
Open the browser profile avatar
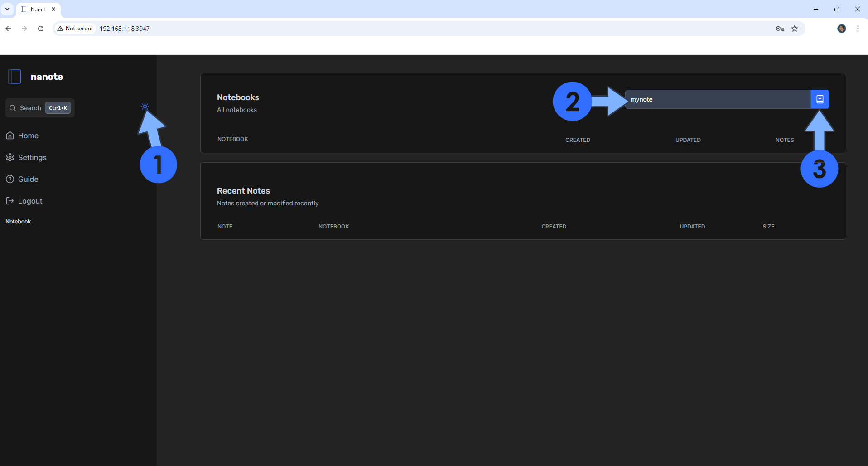tap(842, 29)
